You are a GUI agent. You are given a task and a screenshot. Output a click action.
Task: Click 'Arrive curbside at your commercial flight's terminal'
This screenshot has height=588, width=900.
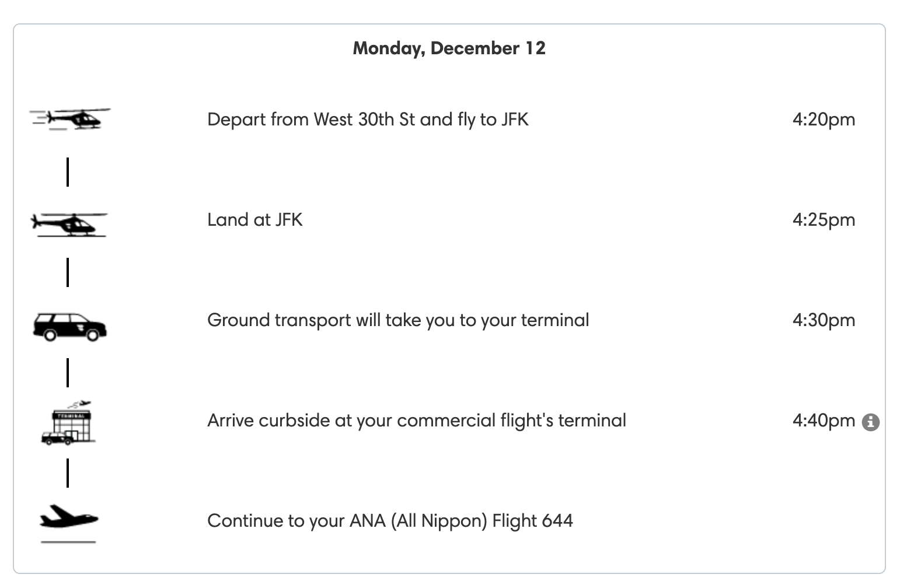(x=417, y=421)
